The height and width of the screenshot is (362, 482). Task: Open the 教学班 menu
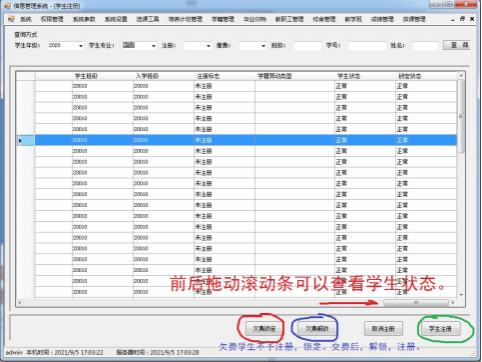tap(353, 19)
